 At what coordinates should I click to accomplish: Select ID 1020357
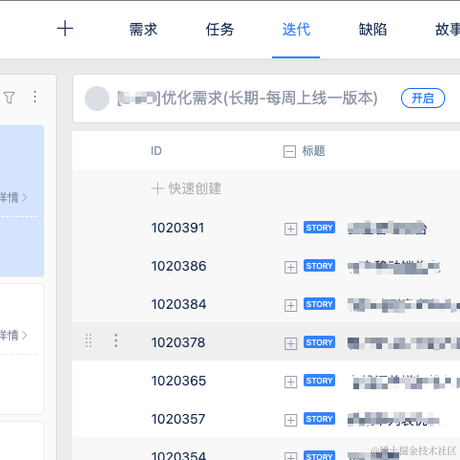[x=178, y=419]
